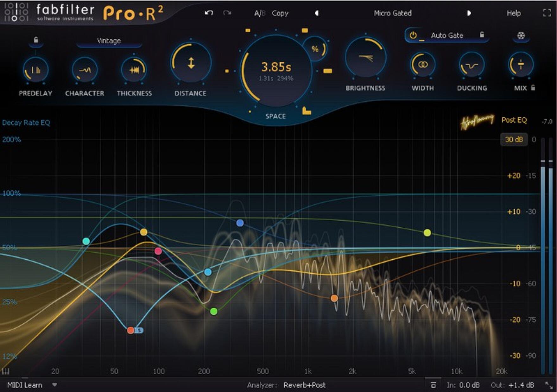Image resolution: width=557 pixels, height=392 pixels.
Task: Open the Micro Gated preset menu
Action: coord(392,13)
